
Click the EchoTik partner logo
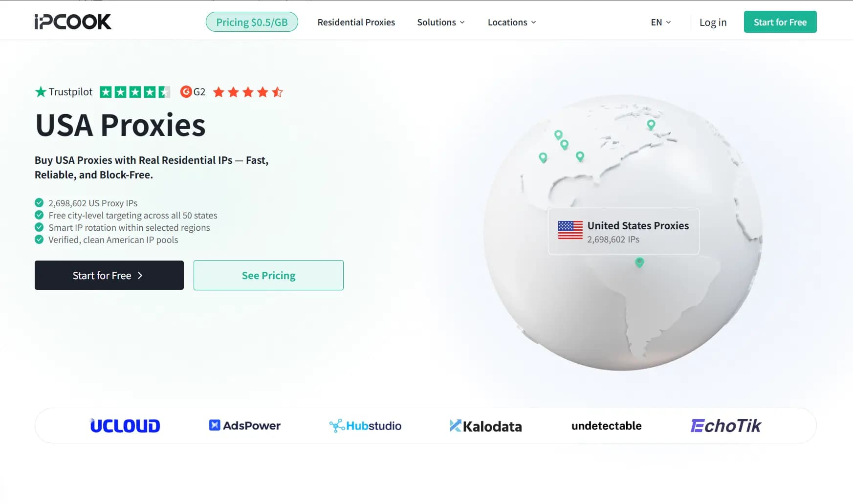(x=726, y=426)
